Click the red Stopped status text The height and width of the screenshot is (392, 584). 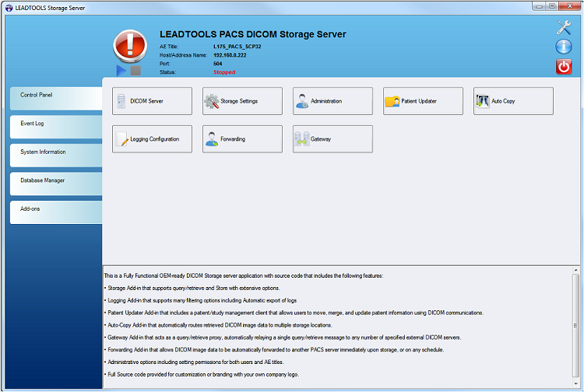(224, 72)
